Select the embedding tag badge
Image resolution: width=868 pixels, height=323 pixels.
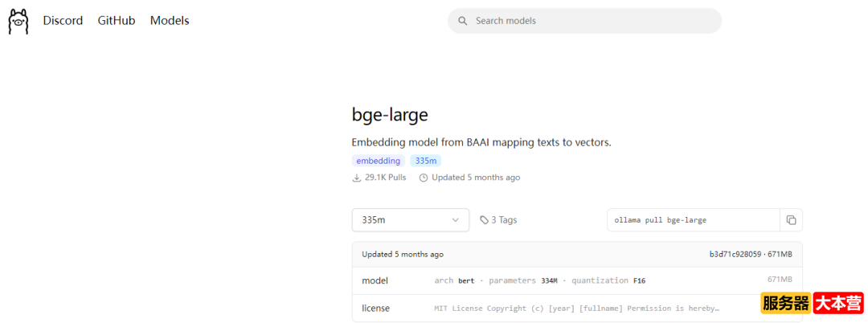[x=378, y=161]
